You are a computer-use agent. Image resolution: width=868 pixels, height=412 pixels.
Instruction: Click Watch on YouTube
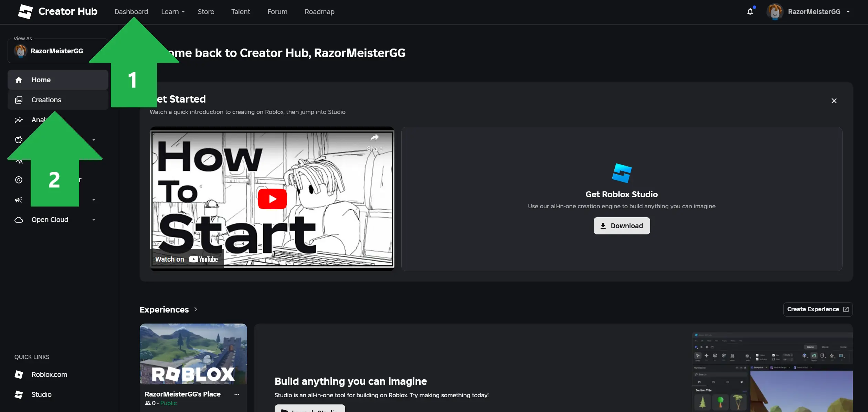point(187,259)
